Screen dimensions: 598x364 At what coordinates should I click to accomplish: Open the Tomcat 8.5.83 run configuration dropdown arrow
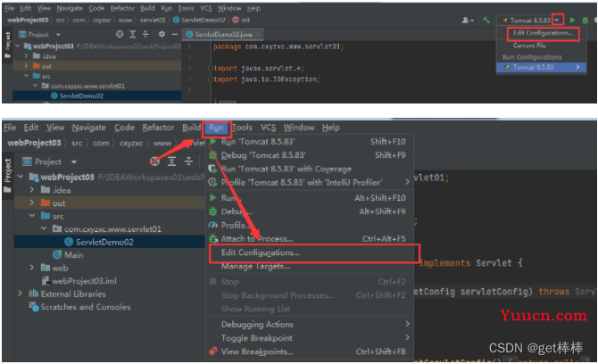[557, 20]
